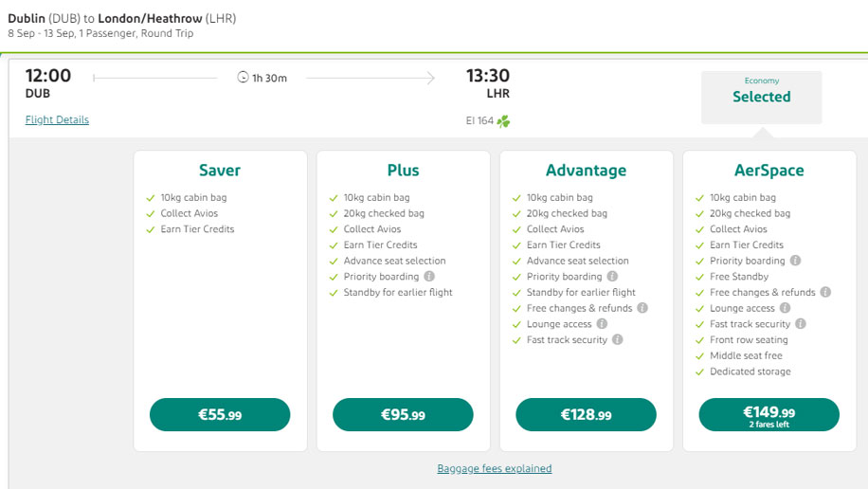Click info icon beside AerSpace Fast track security
Viewport: 868px width, 489px height.
(x=801, y=323)
